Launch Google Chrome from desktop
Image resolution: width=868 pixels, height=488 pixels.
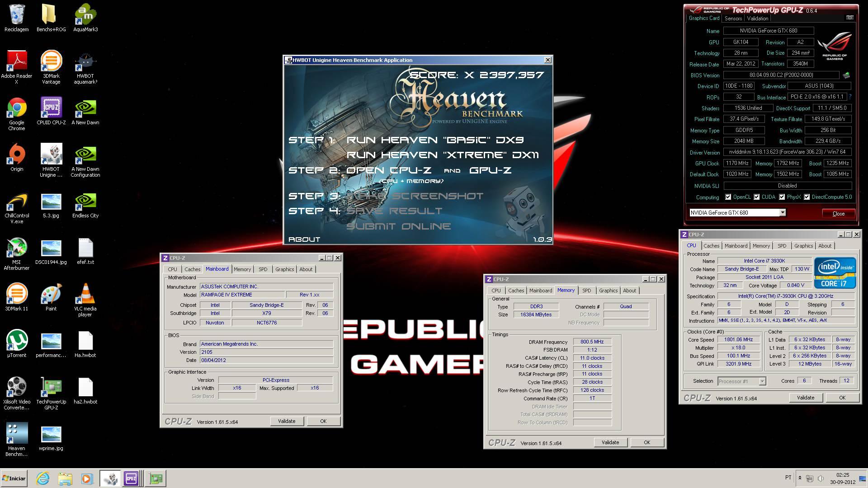[17, 114]
